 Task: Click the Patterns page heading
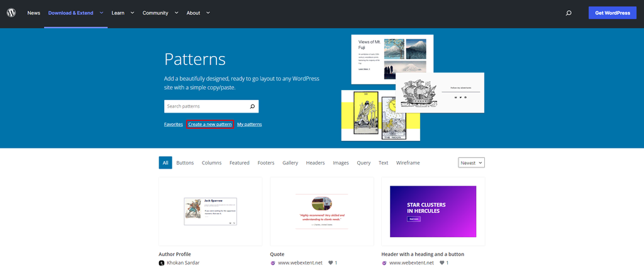click(x=195, y=59)
